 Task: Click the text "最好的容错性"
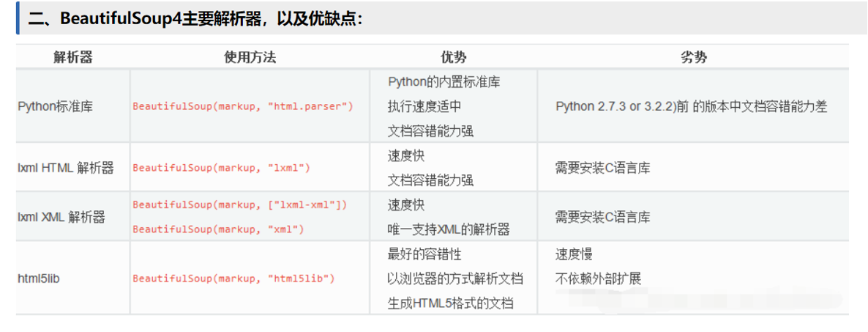click(424, 254)
